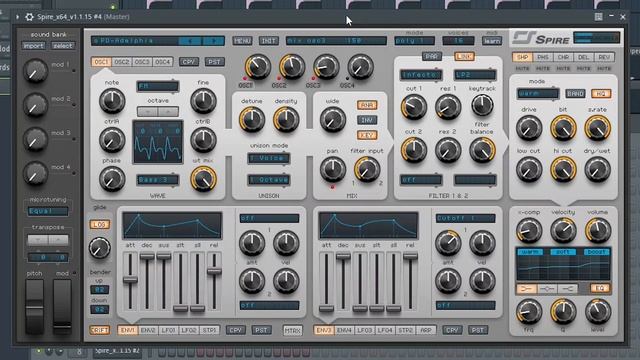Screen dimensions: 640x360
Task: Toggle the PAR filter routing button
Action: pyautogui.click(x=431, y=56)
